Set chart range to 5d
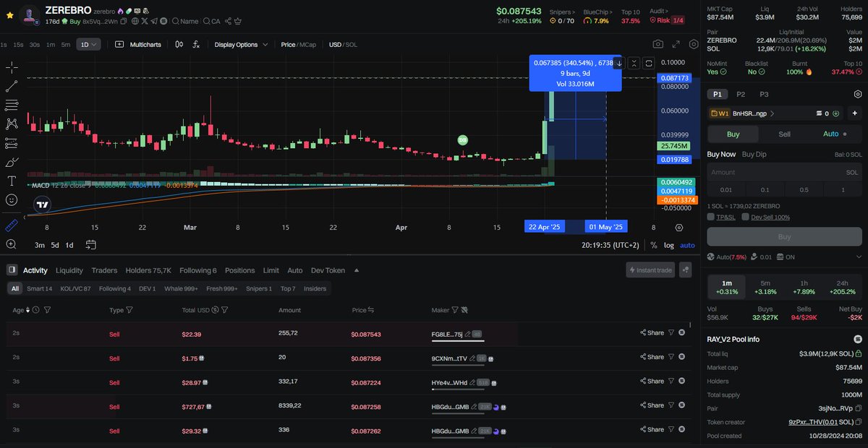This screenshot has height=448, width=868. click(x=55, y=245)
